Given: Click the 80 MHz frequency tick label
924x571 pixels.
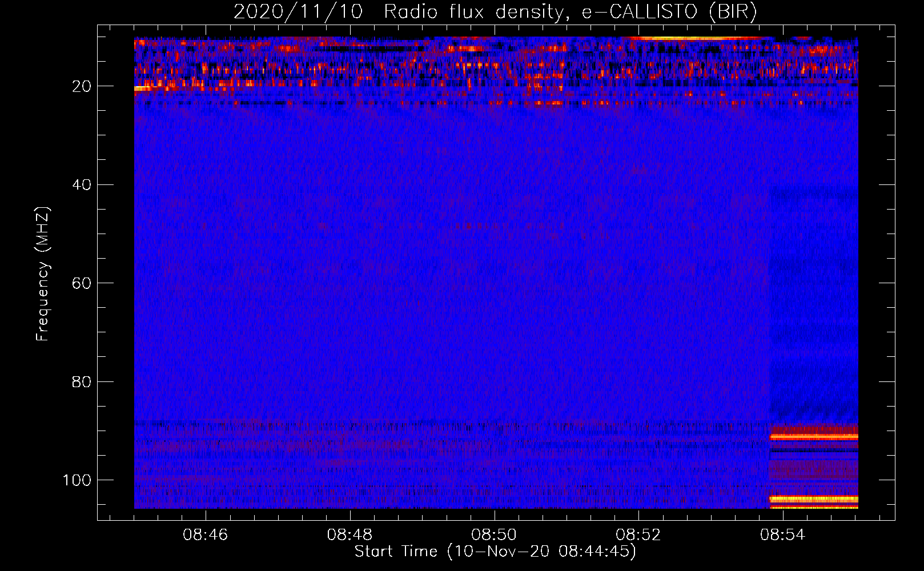Looking at the screenshot, I should (x=82, y=381).
